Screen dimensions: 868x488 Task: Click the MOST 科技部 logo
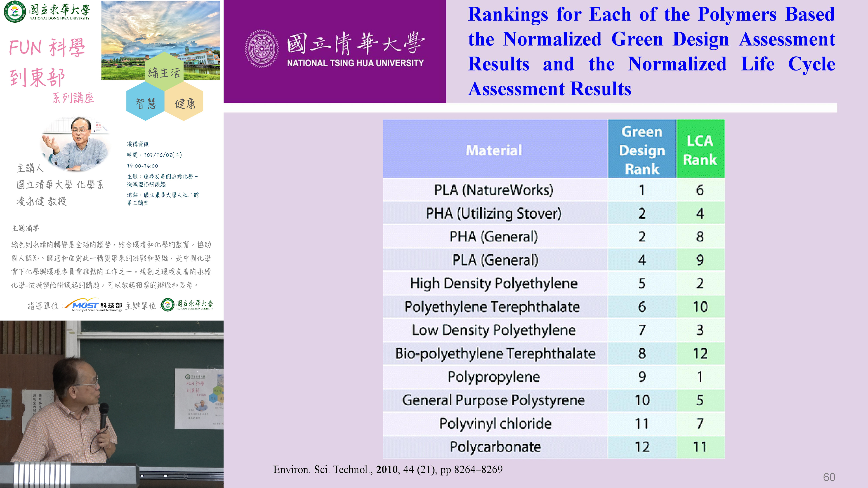93,305
